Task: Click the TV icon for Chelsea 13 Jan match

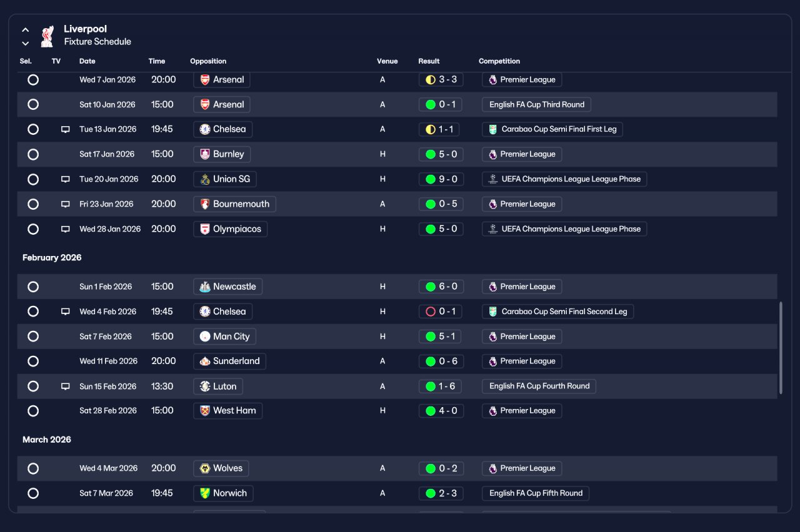Action: tap(65, 129)
